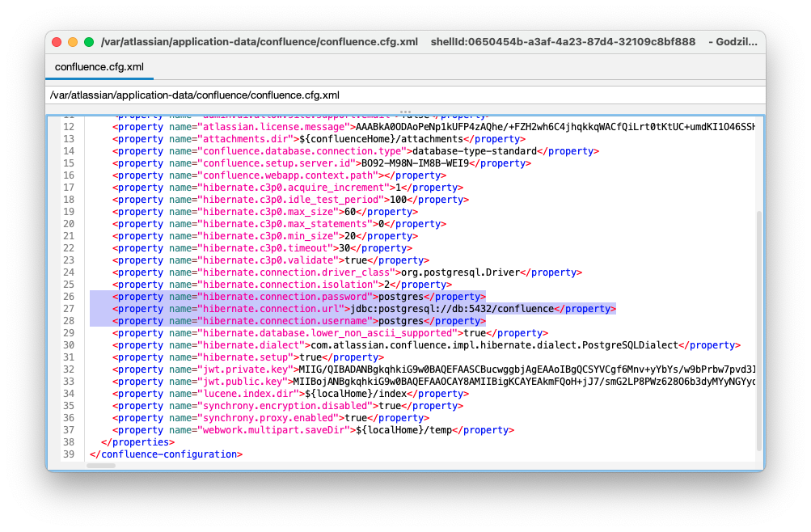Click line number 26 in the gutter
811x532 pixels.
click(69, 297)
